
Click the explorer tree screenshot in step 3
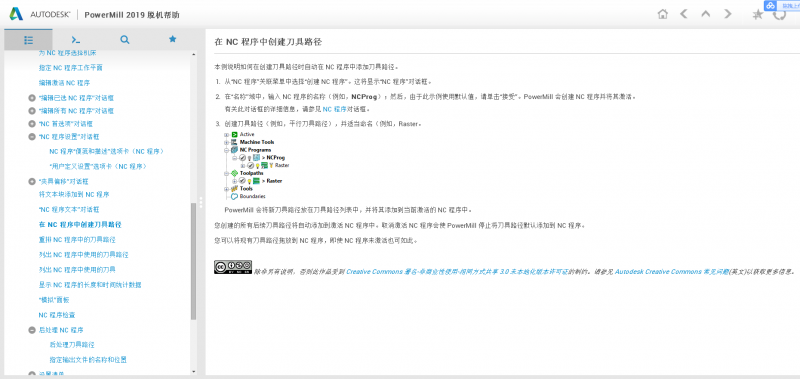[257, 165]
